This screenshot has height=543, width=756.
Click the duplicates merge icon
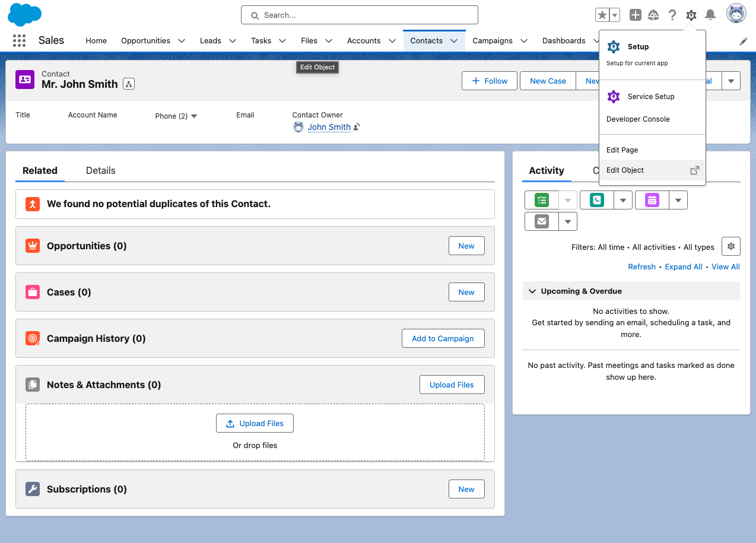coord(32,204)
